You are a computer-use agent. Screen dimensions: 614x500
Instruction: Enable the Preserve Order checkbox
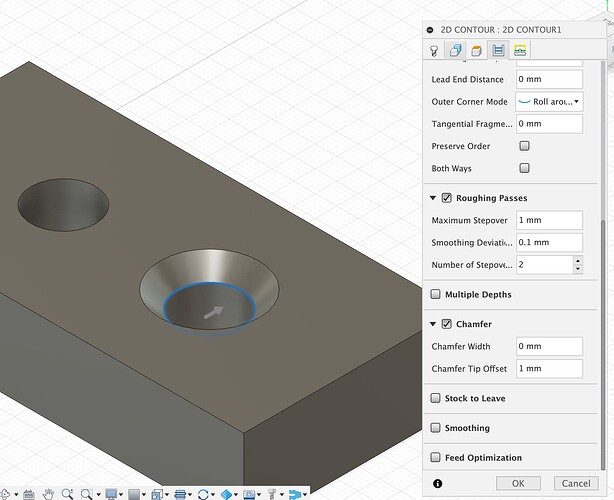click(x=524, y=146)
